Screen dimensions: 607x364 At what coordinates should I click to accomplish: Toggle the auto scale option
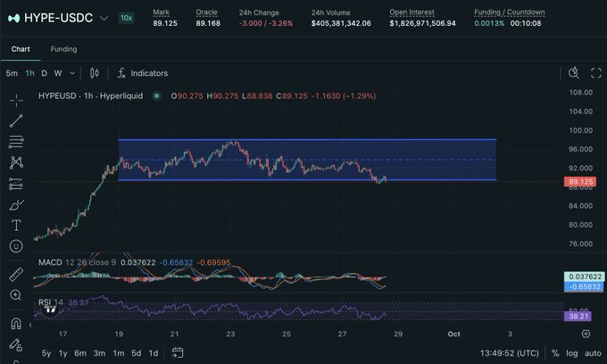593,353
